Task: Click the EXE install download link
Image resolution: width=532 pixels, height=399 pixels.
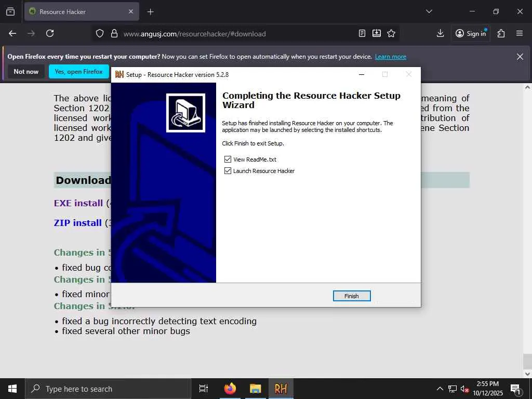Action: point(78,203)
